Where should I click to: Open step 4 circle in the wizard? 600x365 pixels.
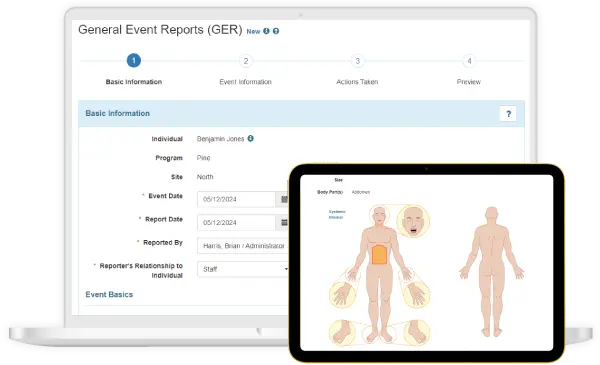(x=469, y=61)
